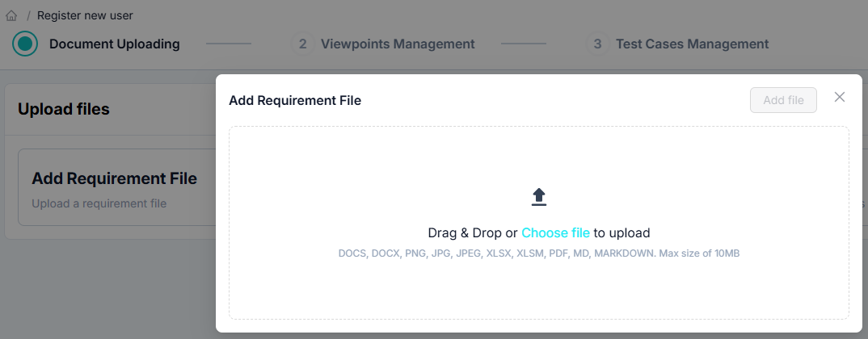Select step 2 number circle
This screenshot has height=339, width=868.
click(x=302, y=44)
